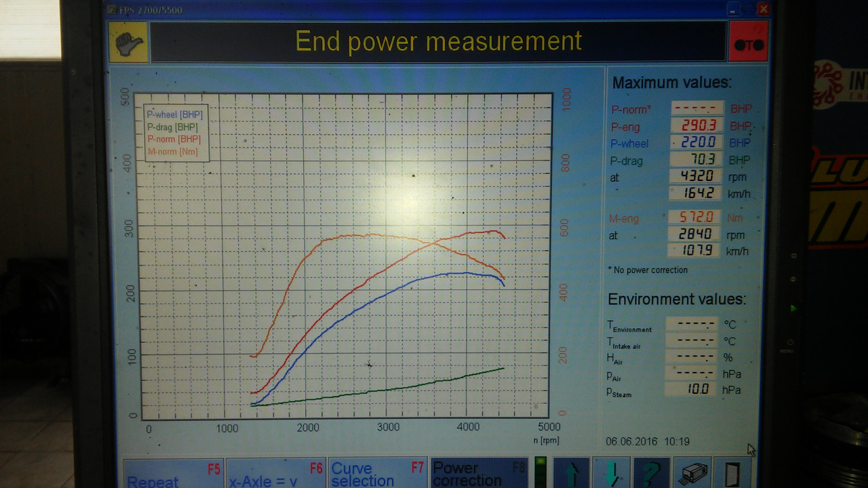Viewport: 868px width, 488px height.
Task: Select the P-norm value field showing dashes
Action: point(697,108)
